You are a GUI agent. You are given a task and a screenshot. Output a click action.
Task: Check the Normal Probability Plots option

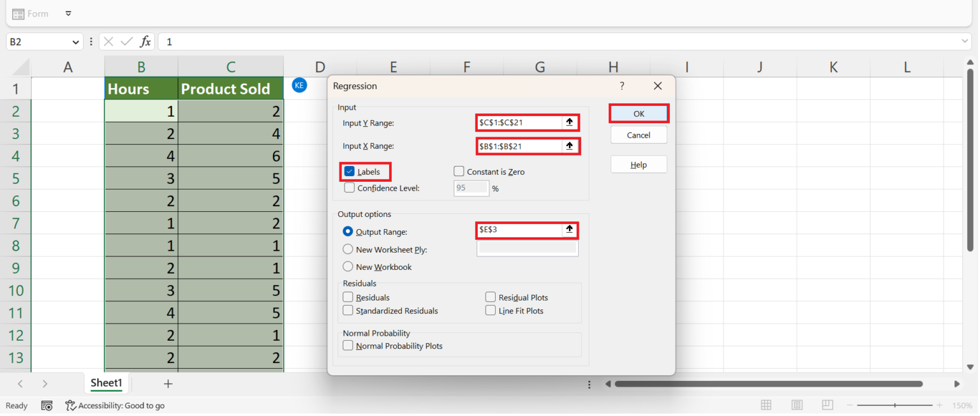348,345
